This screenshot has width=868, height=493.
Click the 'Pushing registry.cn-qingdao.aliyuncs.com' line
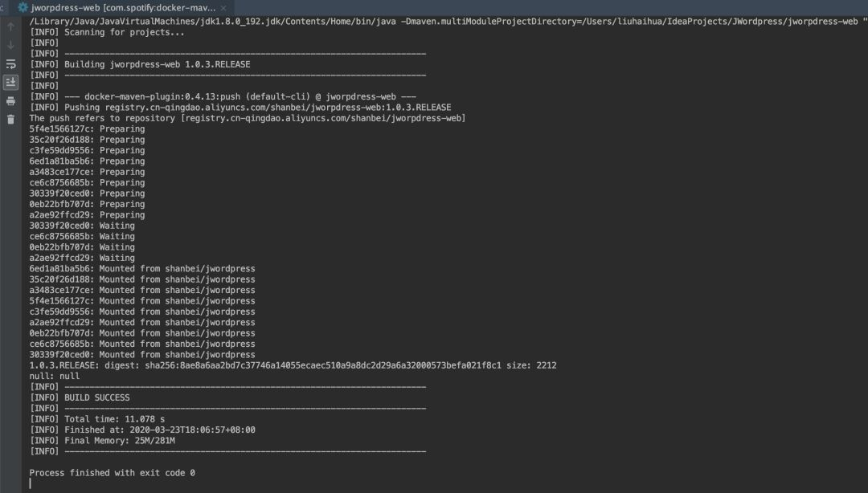(240, 108)
